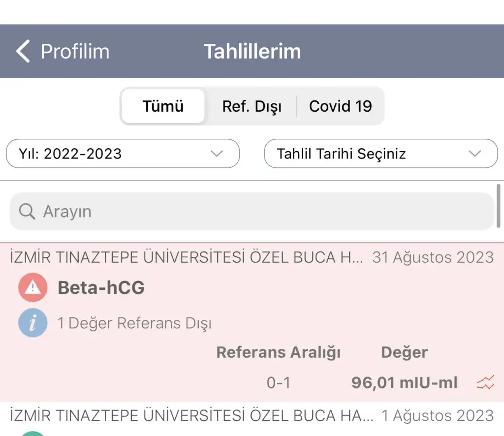Tap the back chevron icon
Viewport: 504px width, 436px height.
coord(23,51)
